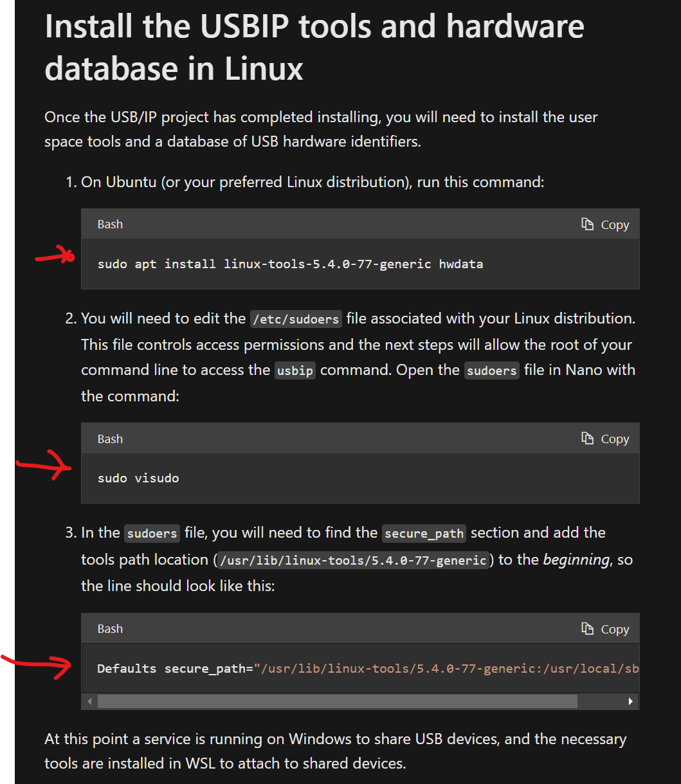Select the secure_path inline code snippet

(423, 533)
